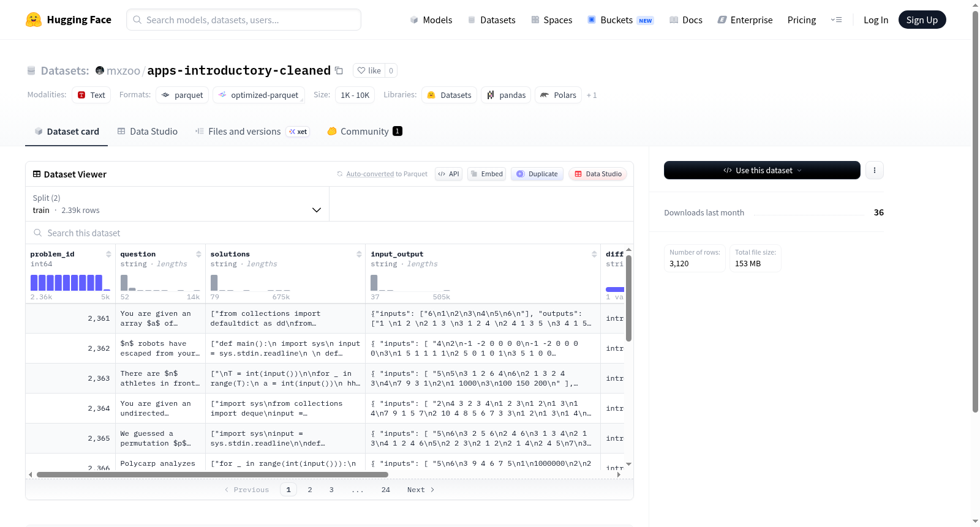Image resolution: width=980 pixels, height=527 pixels.
Task: Click the Text modality tag
Action: pos(91,95)
